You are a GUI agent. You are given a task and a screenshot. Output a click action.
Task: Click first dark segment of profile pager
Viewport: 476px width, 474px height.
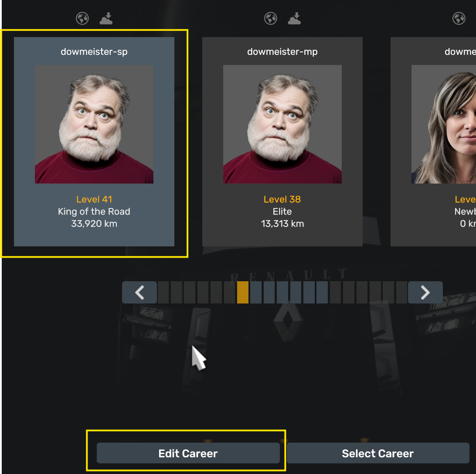[x=163, y=293]
